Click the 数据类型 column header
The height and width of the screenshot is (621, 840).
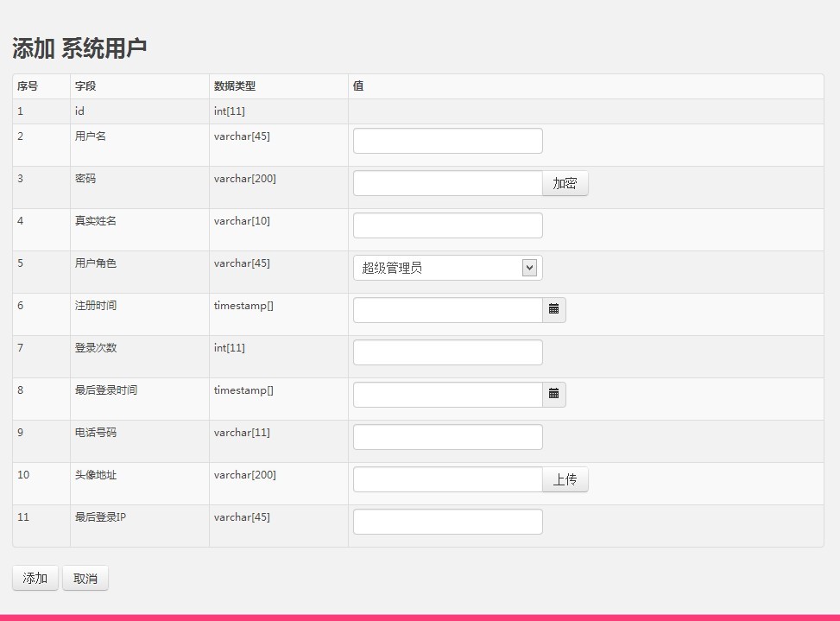click(235, 86)
